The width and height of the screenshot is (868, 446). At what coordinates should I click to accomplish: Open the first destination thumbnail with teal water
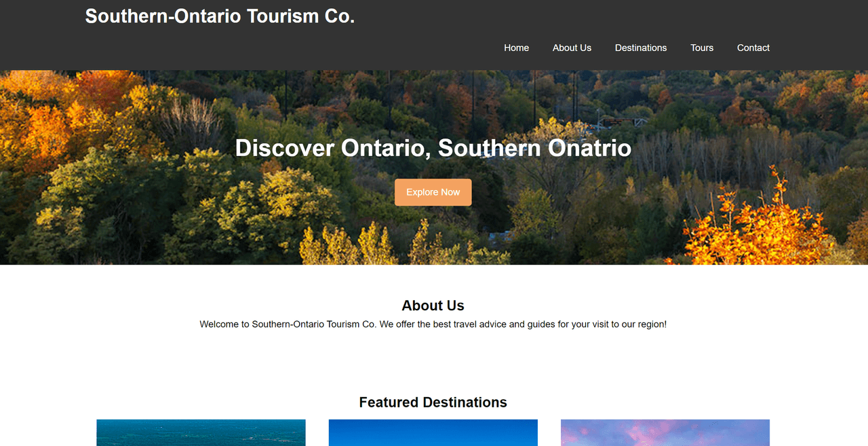(201, 432)
